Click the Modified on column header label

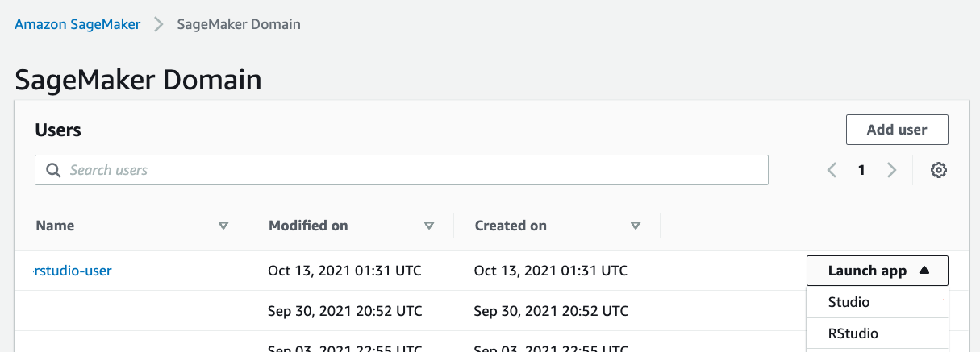click(x=308, y=226)
